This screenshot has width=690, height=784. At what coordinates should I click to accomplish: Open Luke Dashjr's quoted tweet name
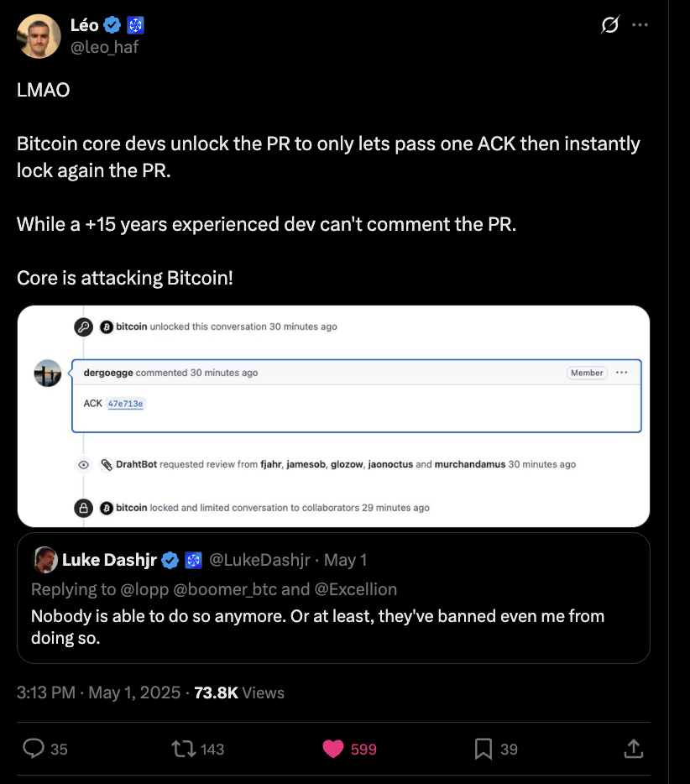pos(109,560)
